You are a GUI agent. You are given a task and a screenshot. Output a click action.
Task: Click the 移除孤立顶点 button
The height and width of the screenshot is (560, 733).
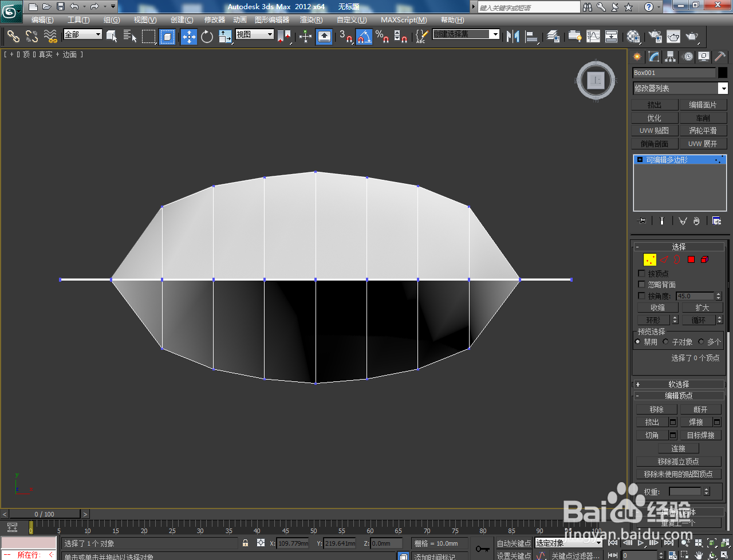pyautogui.click(x=678, y=462)
